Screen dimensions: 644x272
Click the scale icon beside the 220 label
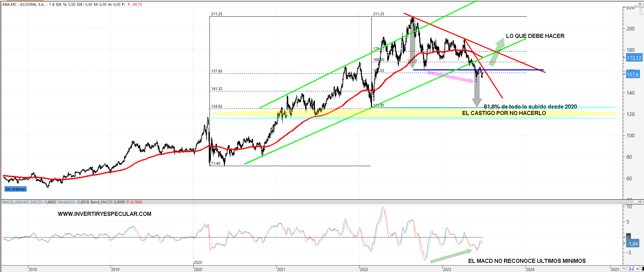pyautogui.click(x=641, y=11)
